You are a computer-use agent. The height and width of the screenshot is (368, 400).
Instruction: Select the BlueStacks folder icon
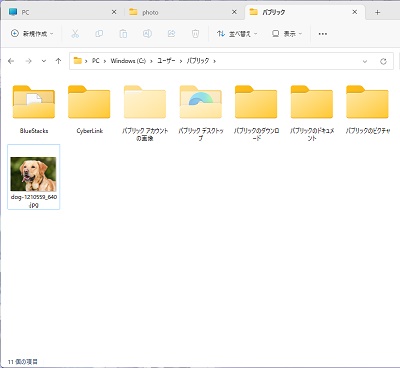(34, 102)
